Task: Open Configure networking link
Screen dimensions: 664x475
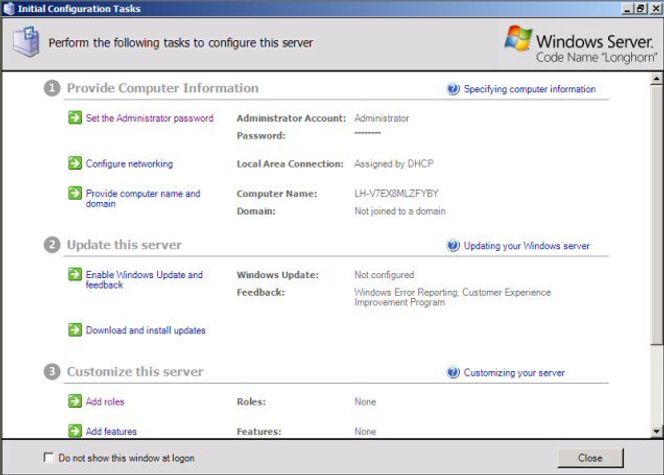Action: point(129,163)
